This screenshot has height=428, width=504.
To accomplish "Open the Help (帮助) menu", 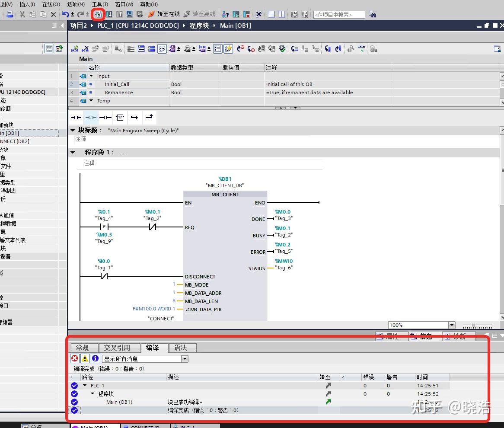I will [149, 4].
